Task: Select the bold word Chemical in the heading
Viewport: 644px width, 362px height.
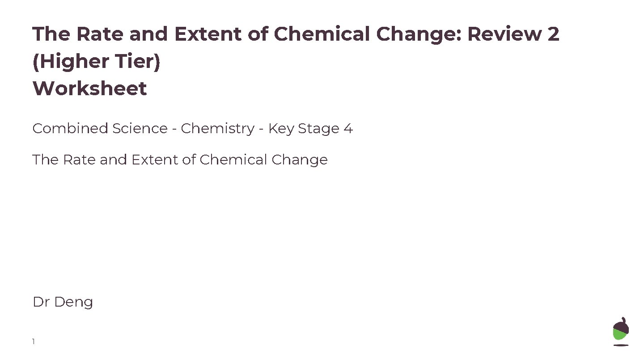Action: point(322,34)
